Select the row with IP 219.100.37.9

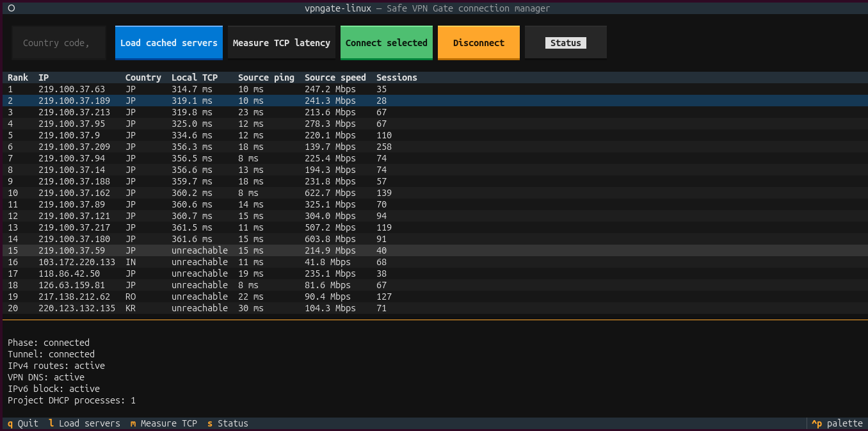pos(434,135)
